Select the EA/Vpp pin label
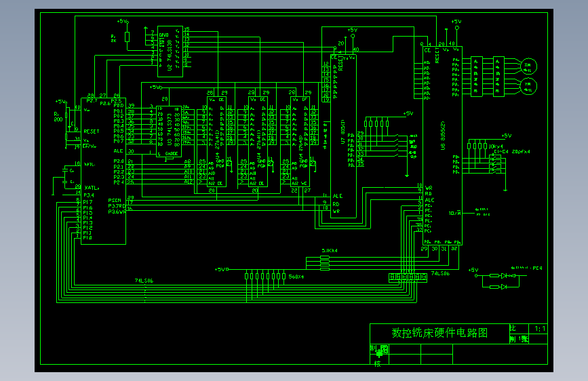Screen dimensions: 588x381 [90, 146]
